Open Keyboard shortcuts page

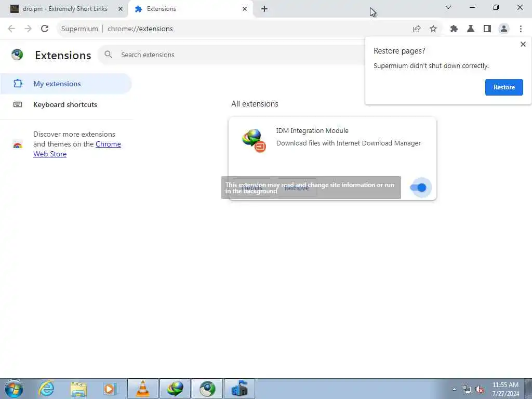[65, 104]
